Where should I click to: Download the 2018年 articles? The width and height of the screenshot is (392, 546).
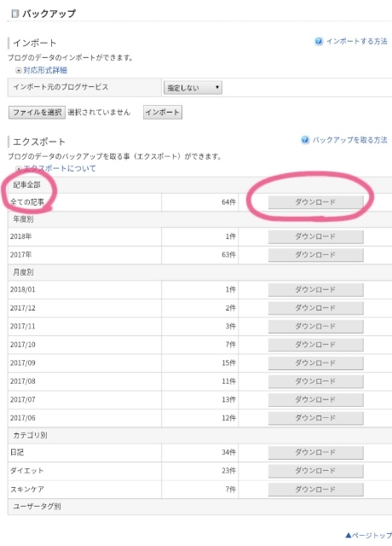click(x=315, y=236)
